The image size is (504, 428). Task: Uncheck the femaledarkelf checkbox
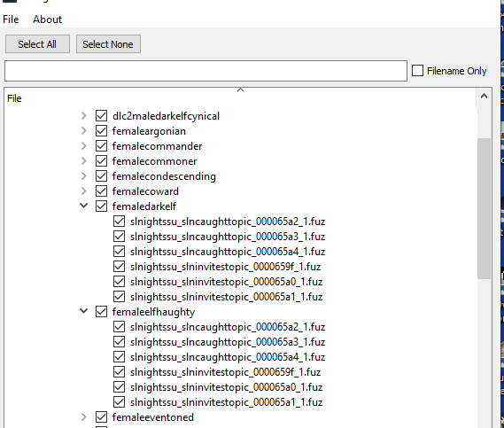coord(101,206)
